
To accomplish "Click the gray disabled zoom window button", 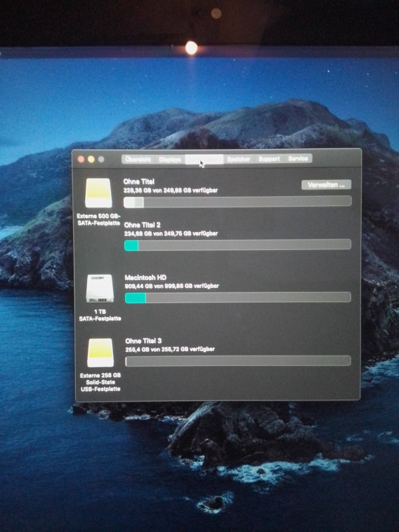I will click(x=101, y=160).
